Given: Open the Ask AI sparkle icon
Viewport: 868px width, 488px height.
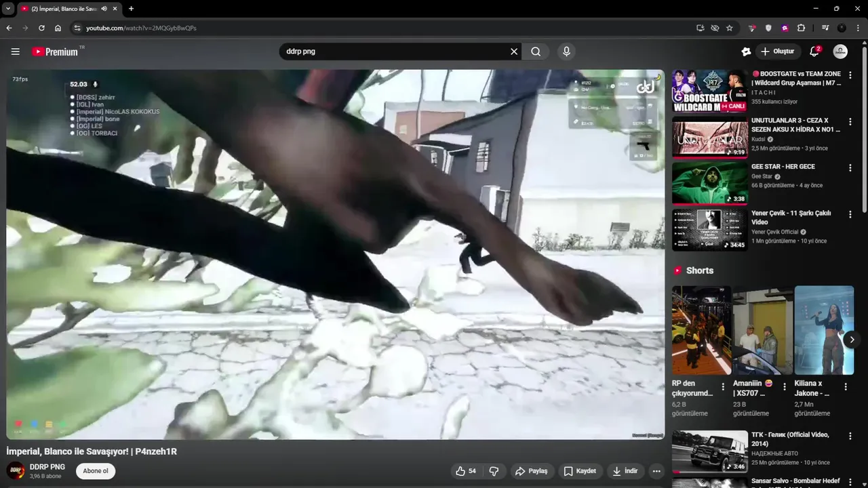Looking at the screenshot, I should [x=746, y=52].
